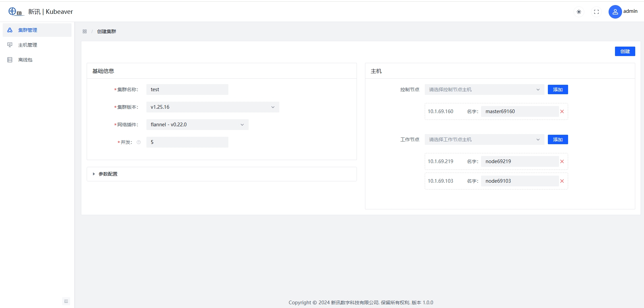This screenshot has height=308, width=644.
Task: Open the admin user avatar menu
Action: (x=615, y=12)
